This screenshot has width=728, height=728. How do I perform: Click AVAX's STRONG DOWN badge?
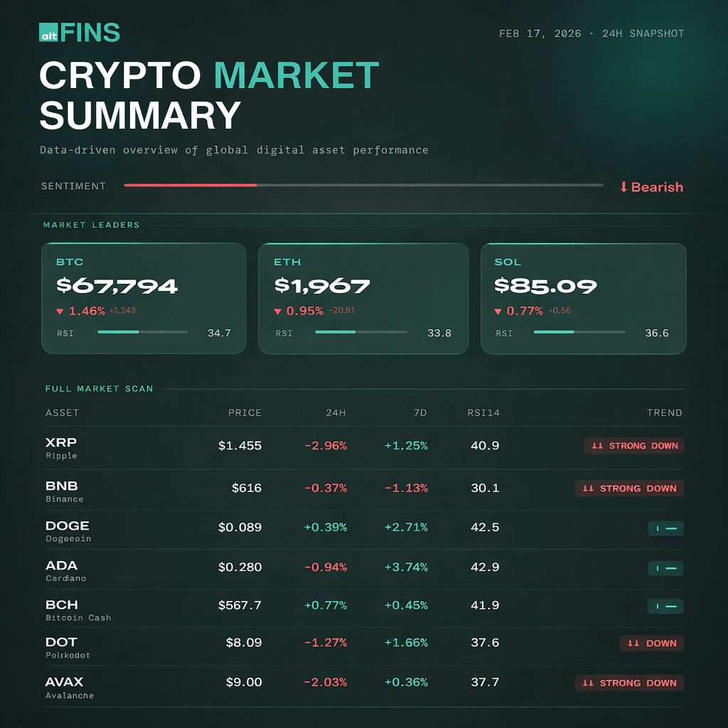click(x=629, y=683)
